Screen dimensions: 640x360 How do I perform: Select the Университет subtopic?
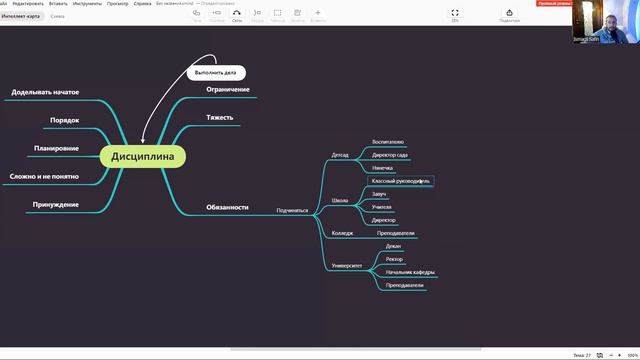(x=347, y=266)
